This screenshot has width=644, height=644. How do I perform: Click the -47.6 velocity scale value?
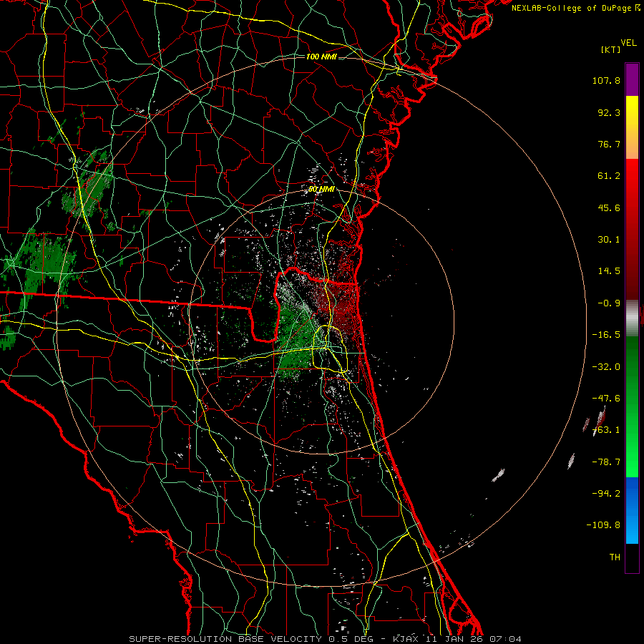(606, 399)
